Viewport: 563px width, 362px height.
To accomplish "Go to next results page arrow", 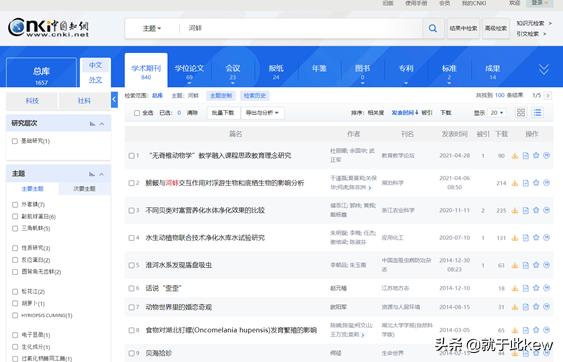I will [548, 96].
